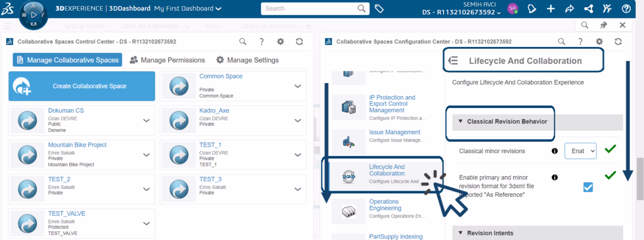Expand Common Space chevron

(x=298, y=86)
